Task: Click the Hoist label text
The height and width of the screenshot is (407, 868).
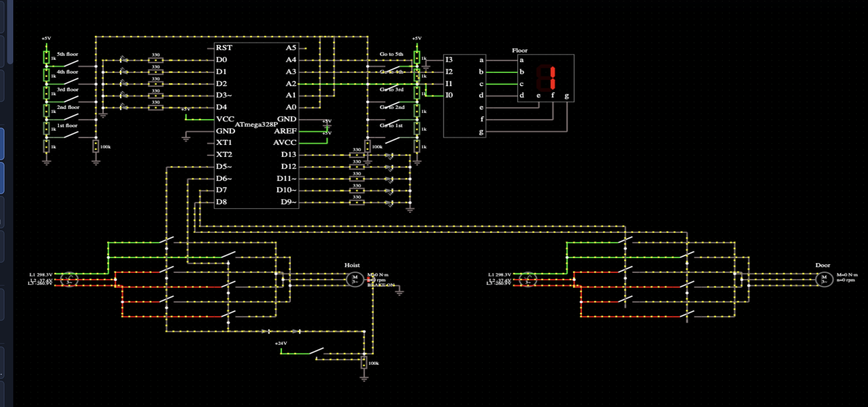Action: point(352,265)
